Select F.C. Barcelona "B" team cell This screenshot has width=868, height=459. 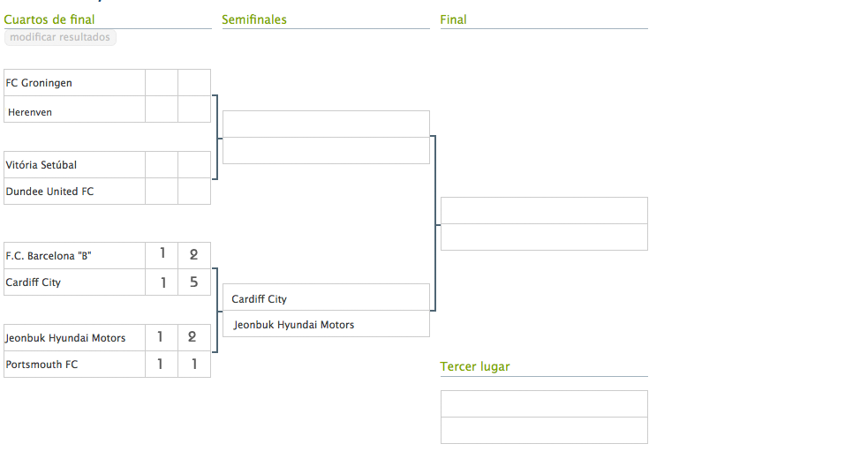74,256
